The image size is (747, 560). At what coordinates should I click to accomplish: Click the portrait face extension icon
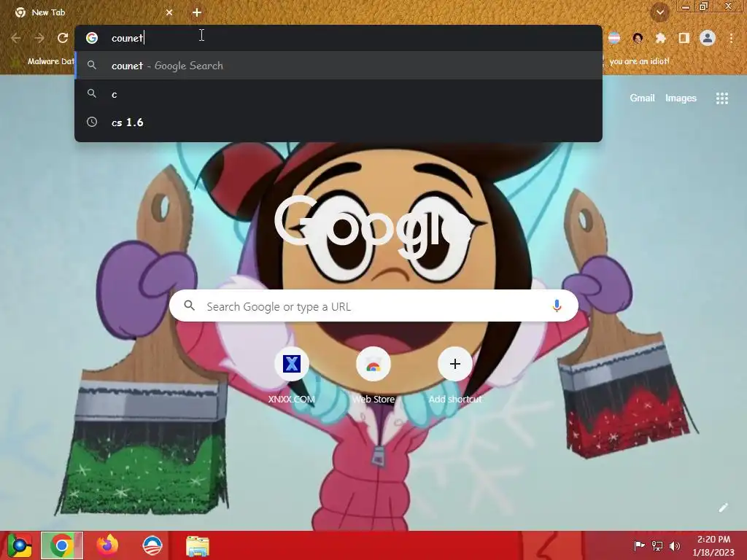pos(638,38)
